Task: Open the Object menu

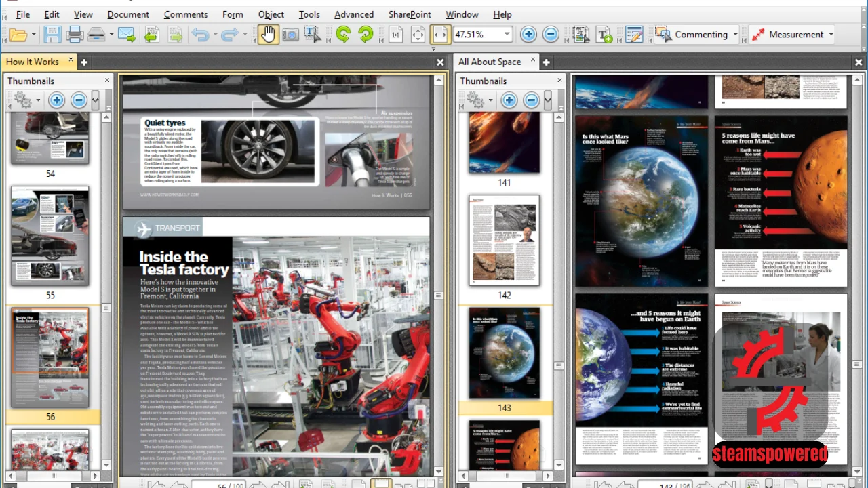Action: (271, 14)
